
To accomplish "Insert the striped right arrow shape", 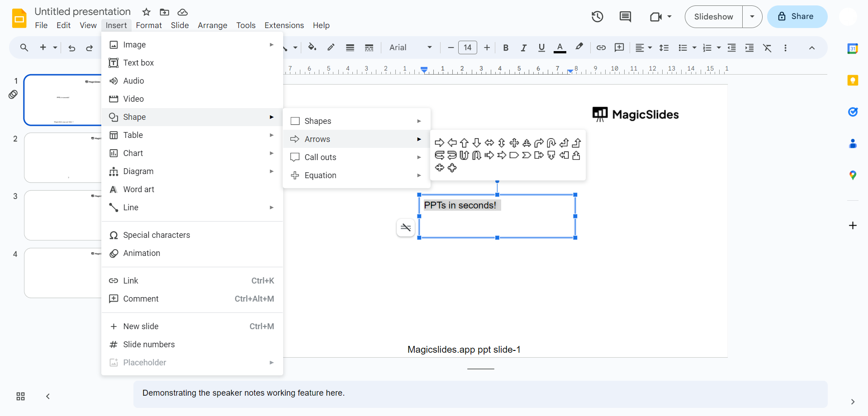I will click(489, 156).
